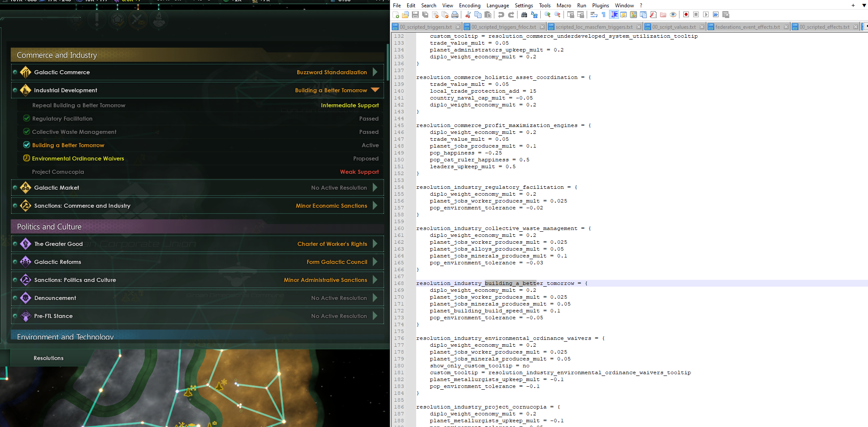This screenshot has width=868, height=427.
Task: Switch to federations_event_effects.txt tab
Action: [x=747, y=27]
